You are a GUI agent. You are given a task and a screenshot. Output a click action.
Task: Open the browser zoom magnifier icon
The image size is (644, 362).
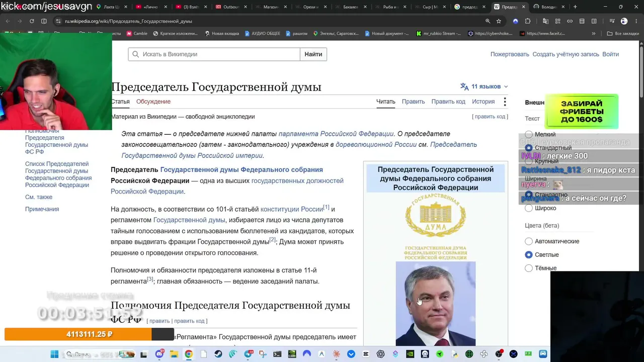tap(488, 21)
